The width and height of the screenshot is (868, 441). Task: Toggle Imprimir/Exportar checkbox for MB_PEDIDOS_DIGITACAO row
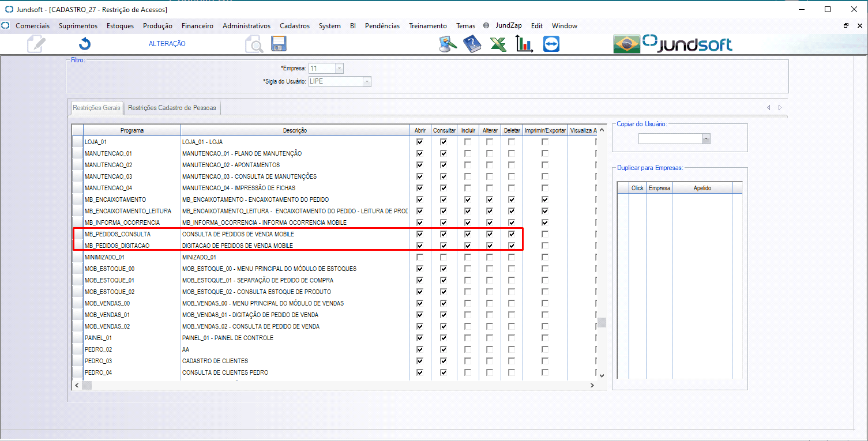(x=545, y=246)
